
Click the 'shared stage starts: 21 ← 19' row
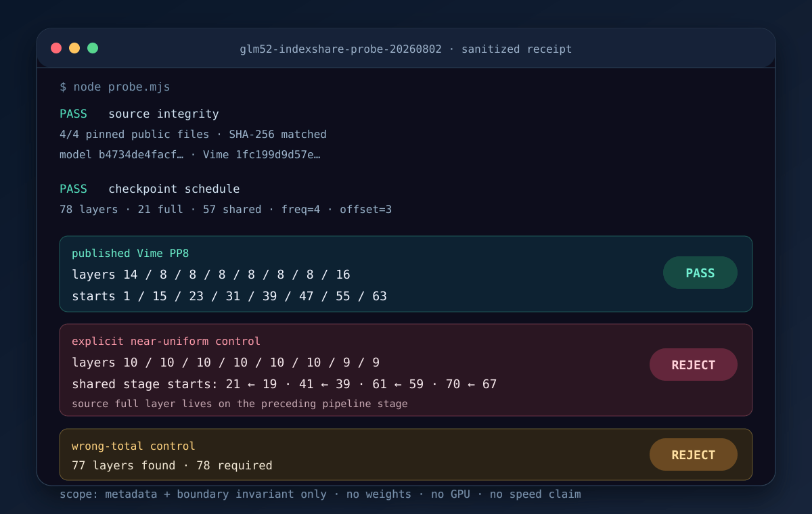pyautogui.click(x=284, y=384)
